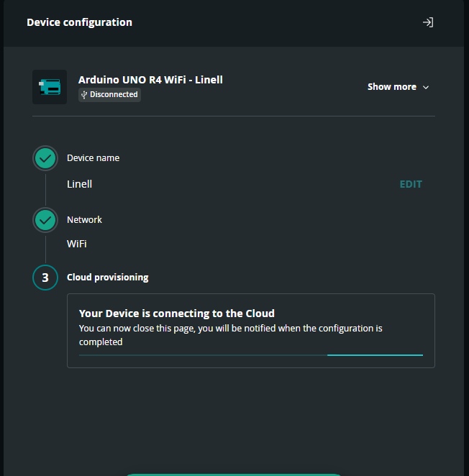Click the collapse panel arrow icon

(428, 22)
